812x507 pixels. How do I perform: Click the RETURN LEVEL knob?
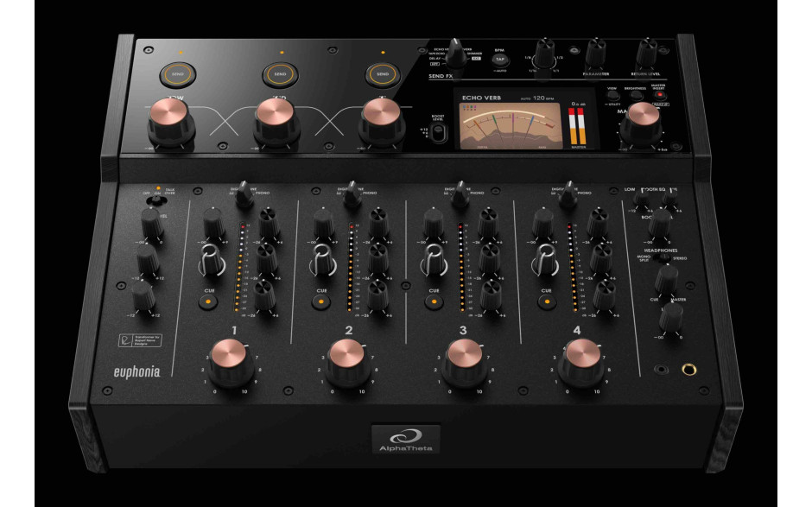(x=646, y=53)
